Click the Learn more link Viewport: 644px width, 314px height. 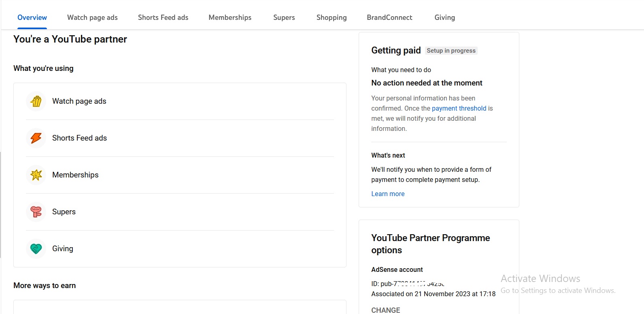[x=388, y=194]
